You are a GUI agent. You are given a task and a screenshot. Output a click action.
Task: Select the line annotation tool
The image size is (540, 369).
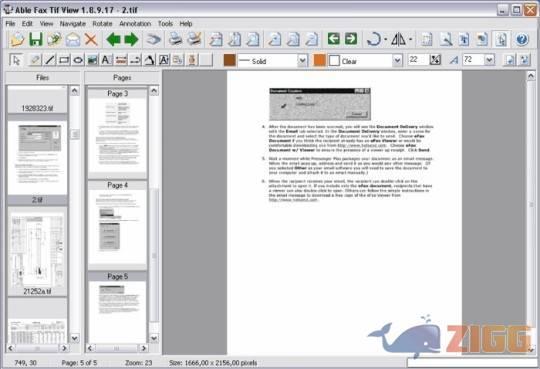pyautogui.click(x=50, y=60)
